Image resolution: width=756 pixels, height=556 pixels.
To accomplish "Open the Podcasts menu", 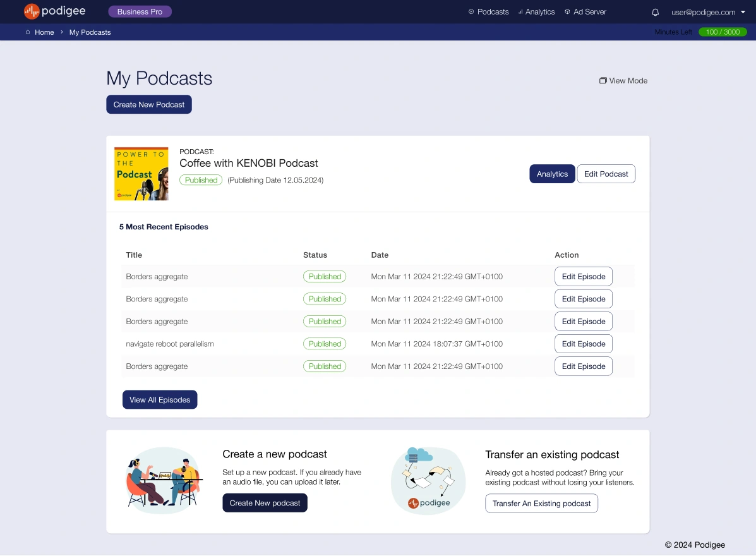I will (x=488, y=11).
